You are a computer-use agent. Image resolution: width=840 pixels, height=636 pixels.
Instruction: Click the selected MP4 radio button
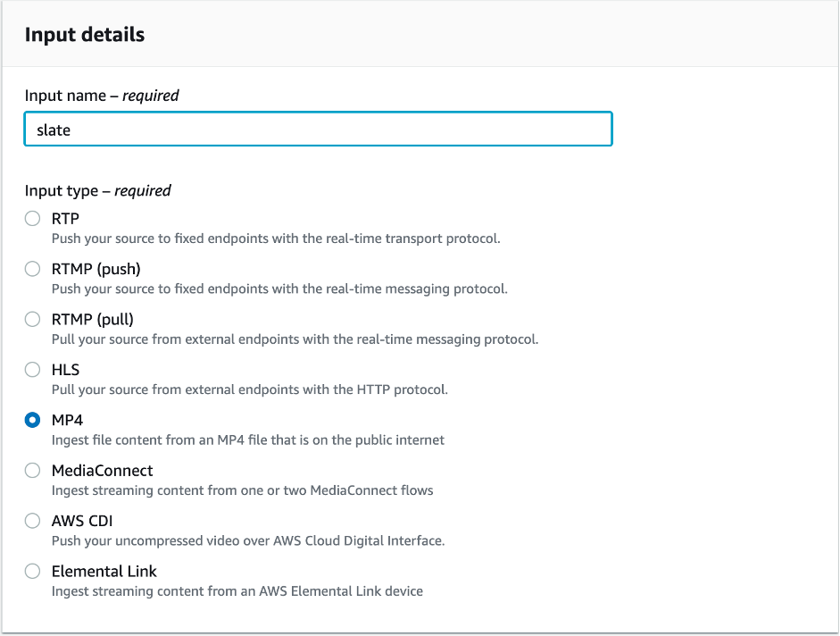pyautogui.click(x=33, y=420)
